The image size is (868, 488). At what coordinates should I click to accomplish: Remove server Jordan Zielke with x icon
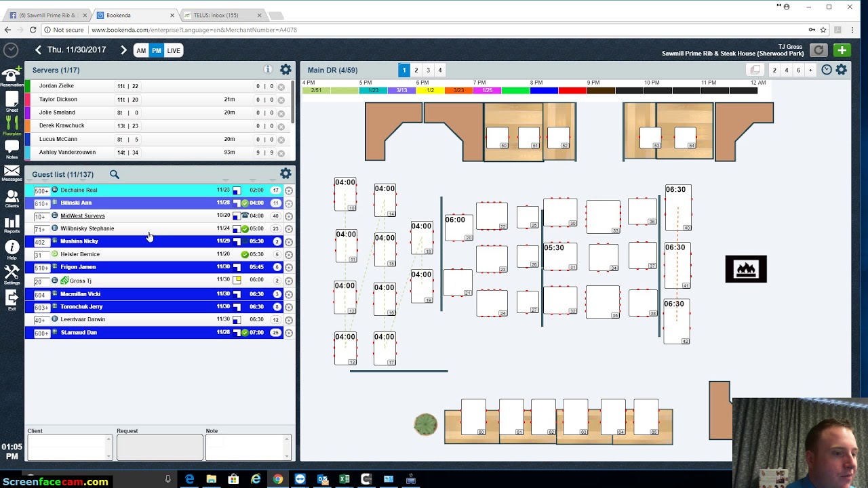[x=281, y=87]
